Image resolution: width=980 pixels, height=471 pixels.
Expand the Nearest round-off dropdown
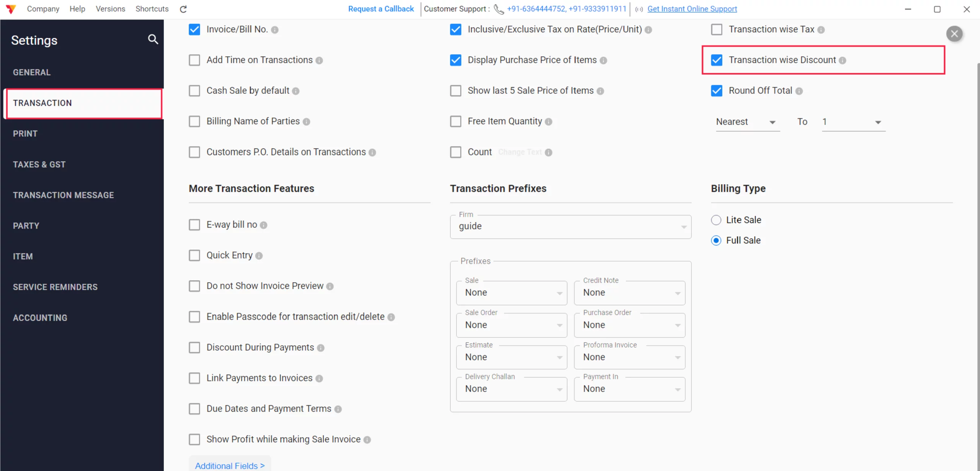(x=746, y=122)
